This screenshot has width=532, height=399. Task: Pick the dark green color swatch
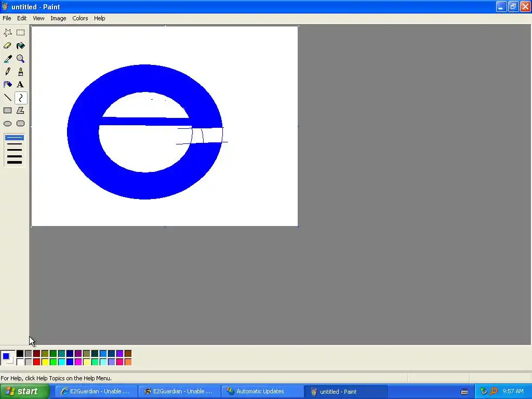coord(54,354)
